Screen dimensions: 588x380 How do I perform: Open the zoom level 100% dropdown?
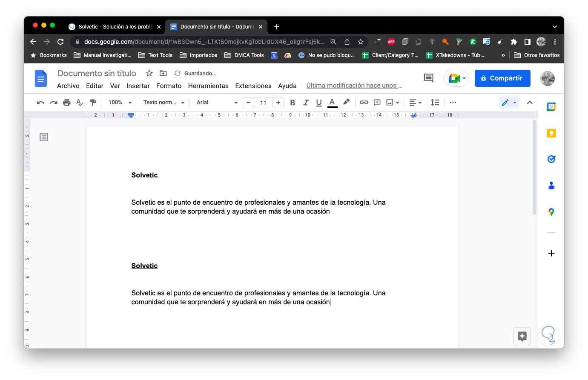[120, 103]
